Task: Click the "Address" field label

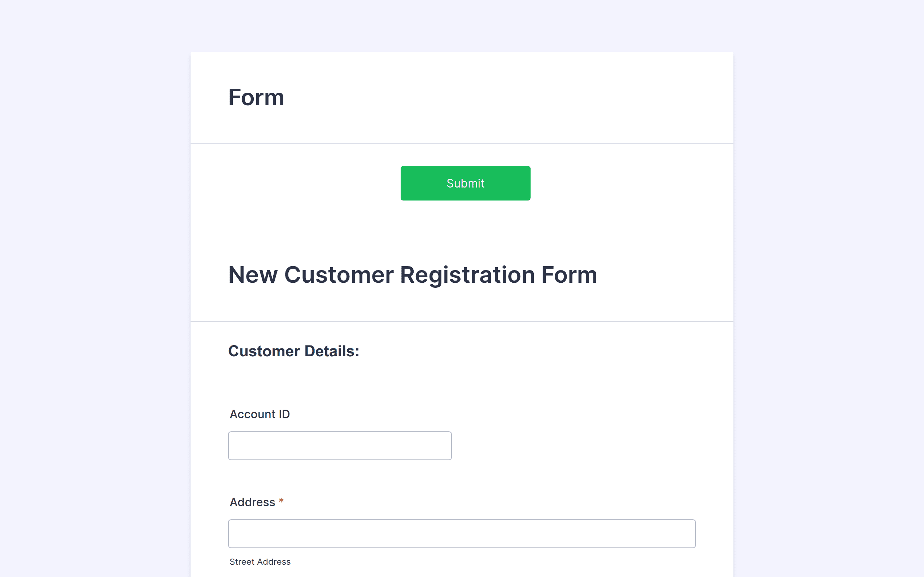Action: [252, 502]
